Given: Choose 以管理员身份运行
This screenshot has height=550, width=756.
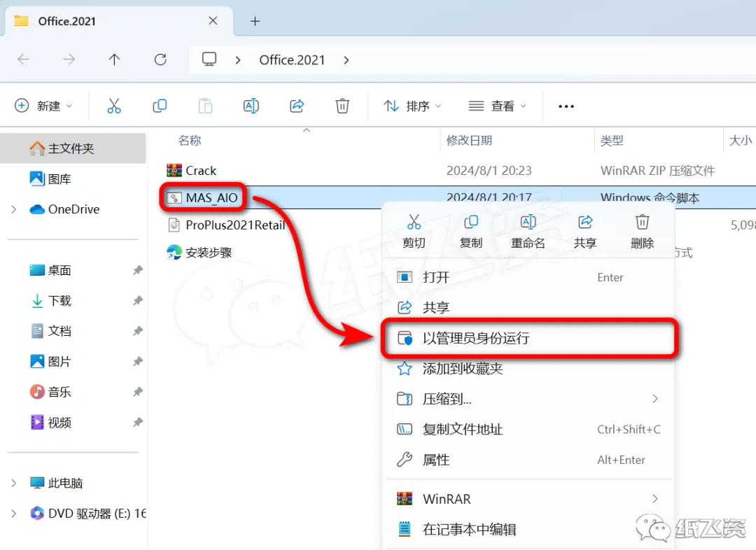Looking at the screenshot, I should (528, 338).
